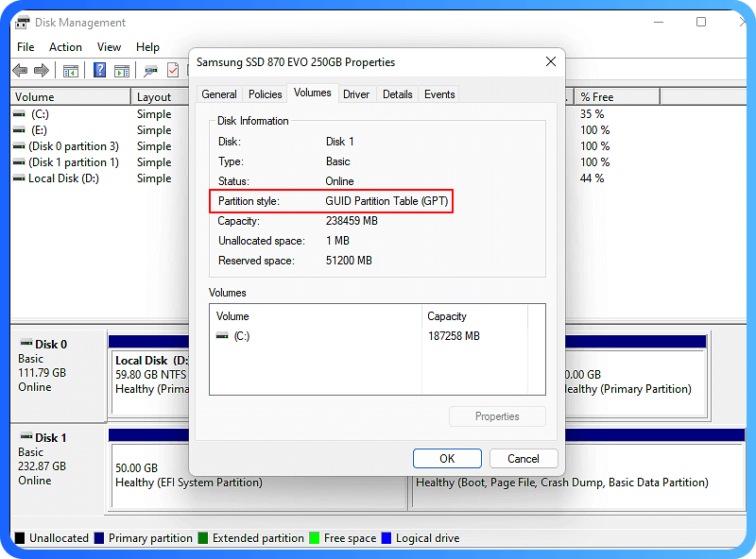
Task: Select the Healthy (Primary Partition) block on Disk 0
Action: click(635, 381)
